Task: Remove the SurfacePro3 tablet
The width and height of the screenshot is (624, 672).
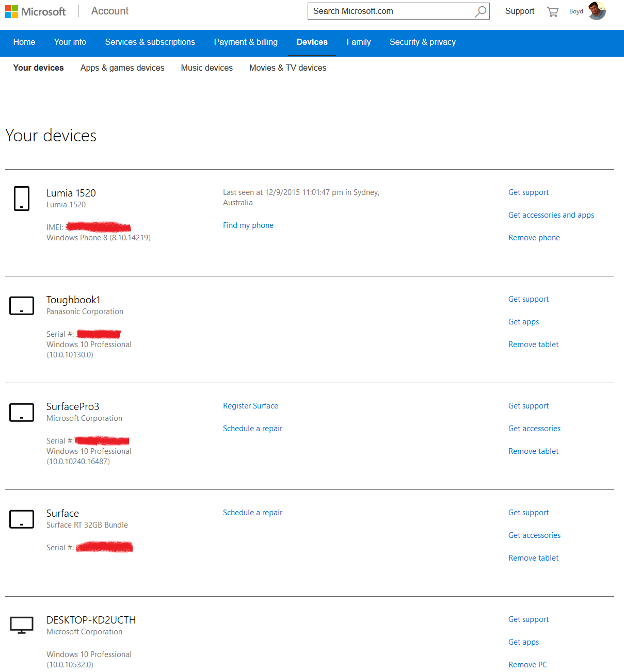Action: (x=533, y=451)
